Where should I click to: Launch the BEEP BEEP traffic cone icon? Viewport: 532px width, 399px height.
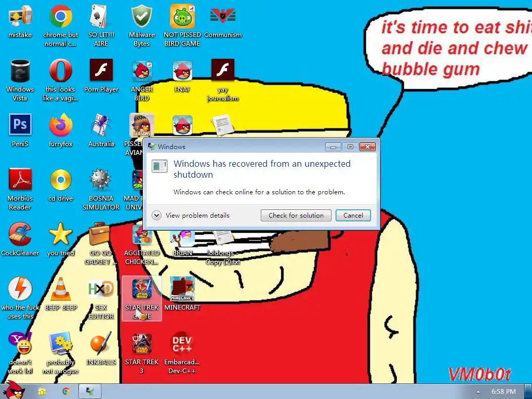point(61,294)
